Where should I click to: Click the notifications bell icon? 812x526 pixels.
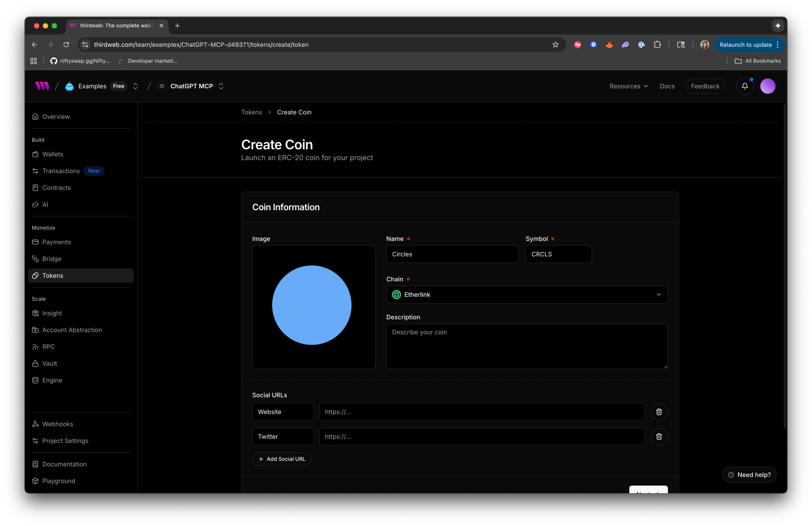coord(745,86)
